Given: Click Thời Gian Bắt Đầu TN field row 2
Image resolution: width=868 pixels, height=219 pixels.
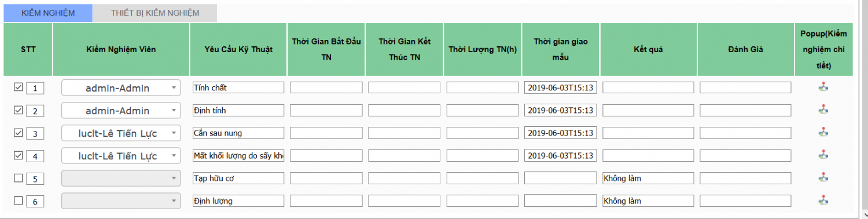Looking at the screenshot, I should pos(326,110).
